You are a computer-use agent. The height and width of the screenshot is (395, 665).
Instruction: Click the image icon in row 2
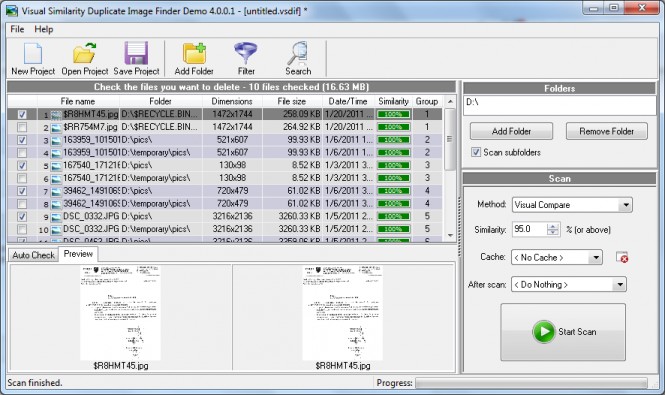point(56,127)
